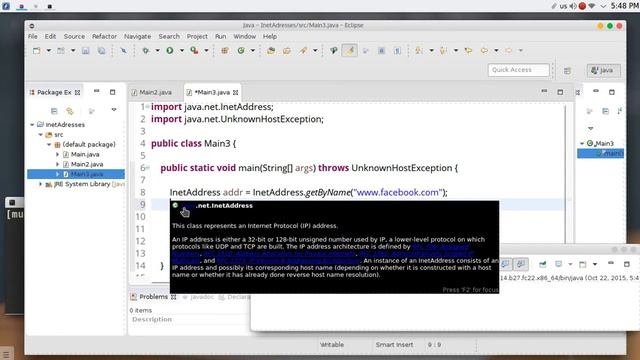The height and width of the screenshot is (360, 640).
Task: Collapse All in the Package Explorer toolbar
Action: point(54,111)
